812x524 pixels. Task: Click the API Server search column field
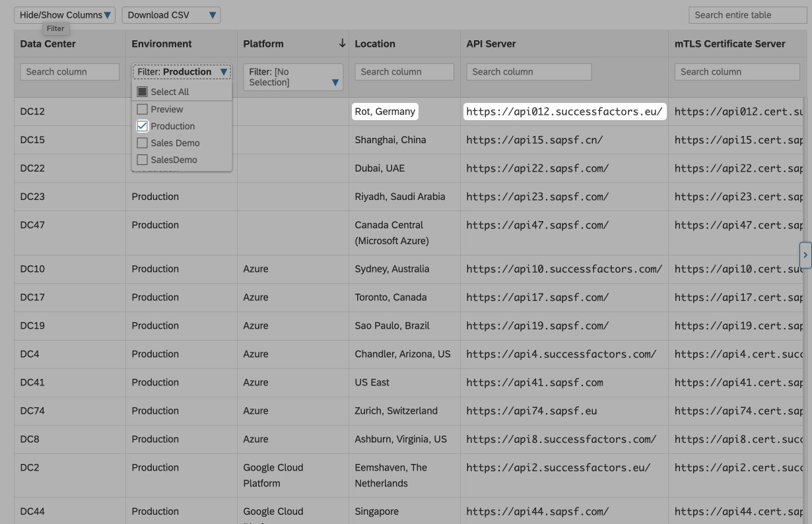click(x=528, y=72)
